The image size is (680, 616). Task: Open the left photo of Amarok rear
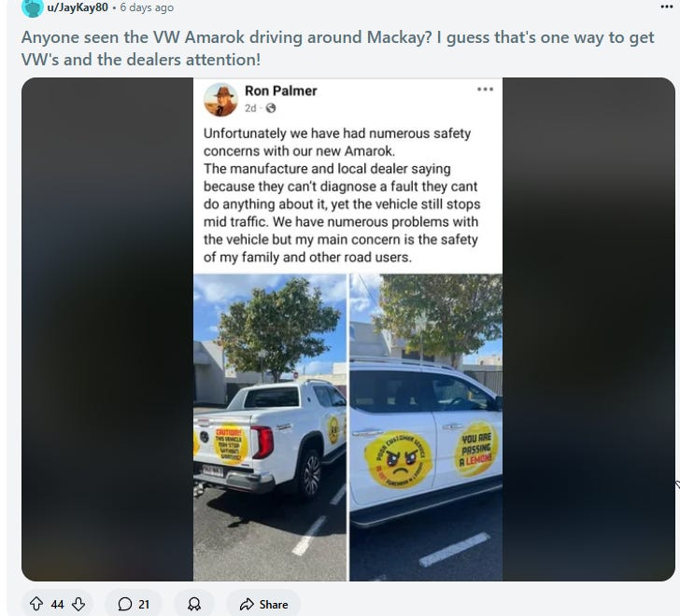point(270,427)
